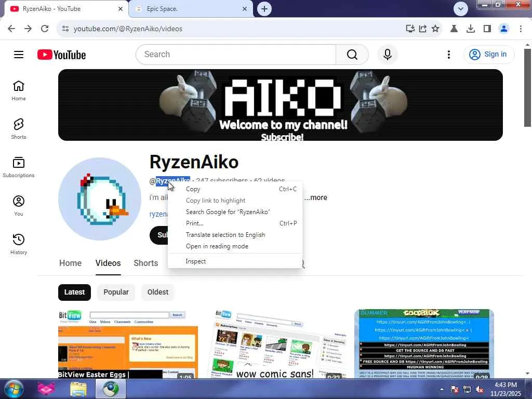
Task: Choose Inspect from the context menu
Action: point(235,261)
